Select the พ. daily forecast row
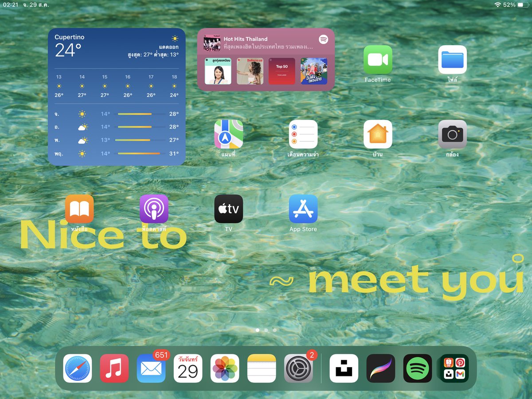This screenshot has height=399, width=532. click(x=117, y=140)
